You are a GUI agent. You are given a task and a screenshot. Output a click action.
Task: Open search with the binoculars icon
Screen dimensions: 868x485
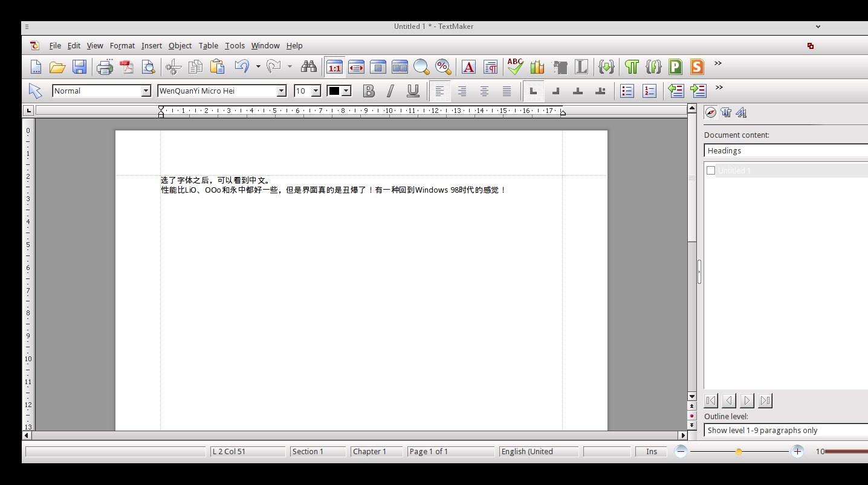coord(309,66)
